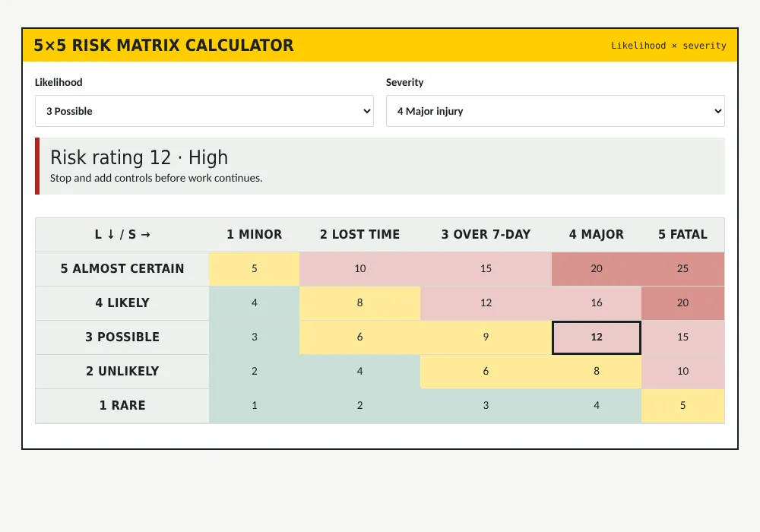Click cell 9 in the 3 Possible row
Screen dimensions: 760x532
(x=486, y=337)
